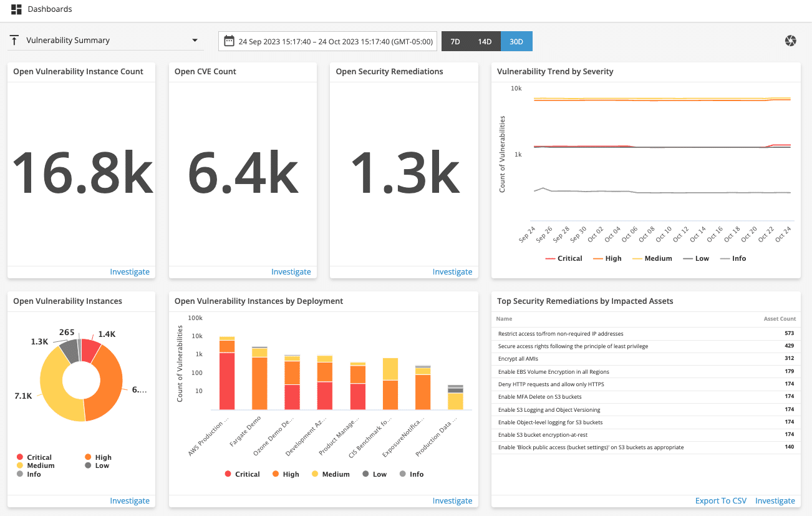
Task: Toggle Info series in trend chart legend
Action: coord(733,258)
